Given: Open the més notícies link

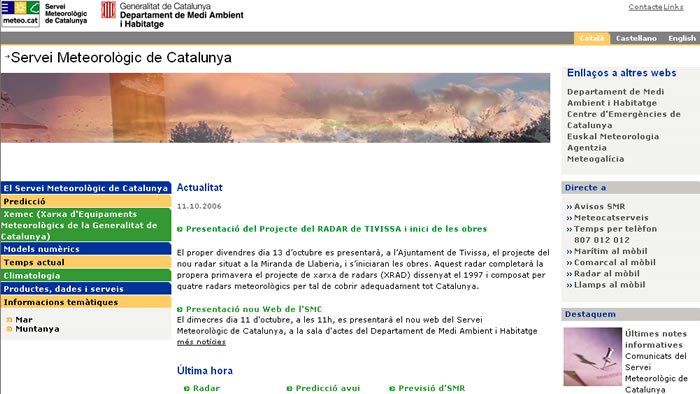Looking at the screenshot, I should 201,342.
